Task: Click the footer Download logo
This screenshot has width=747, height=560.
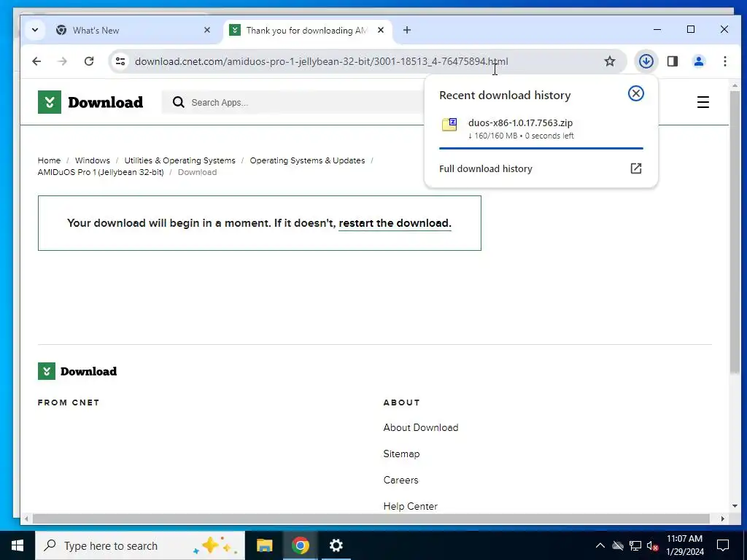Action: click(77, 371)
